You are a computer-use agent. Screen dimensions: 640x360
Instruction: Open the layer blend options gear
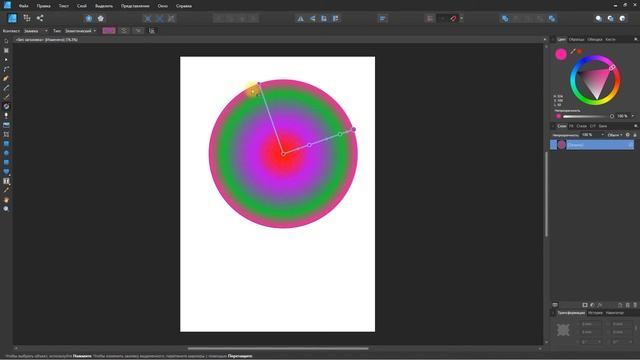(628, 135)
